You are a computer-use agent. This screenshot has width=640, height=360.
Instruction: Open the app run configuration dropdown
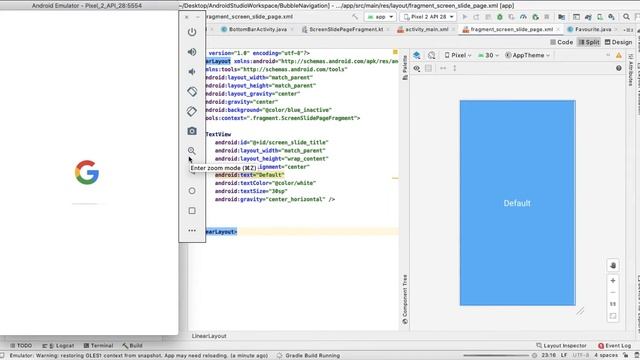(380, 17)
